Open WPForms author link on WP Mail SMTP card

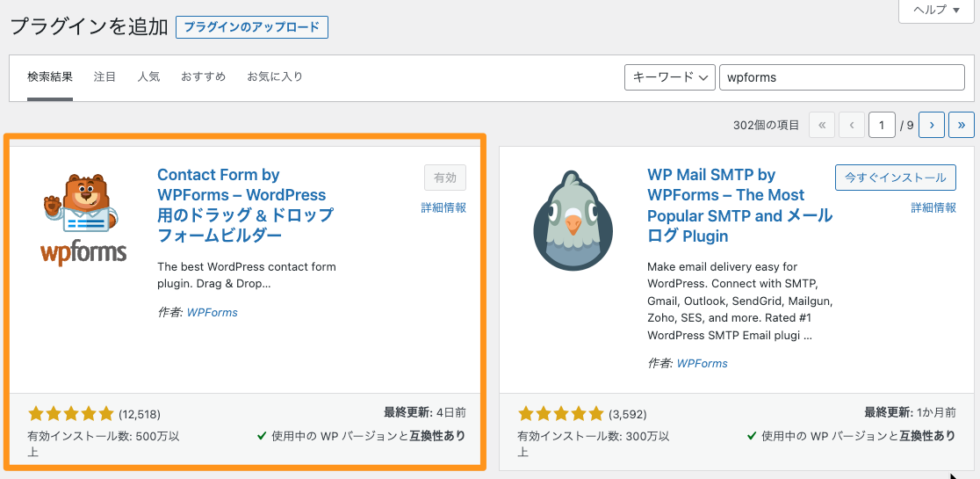(703, 363)
